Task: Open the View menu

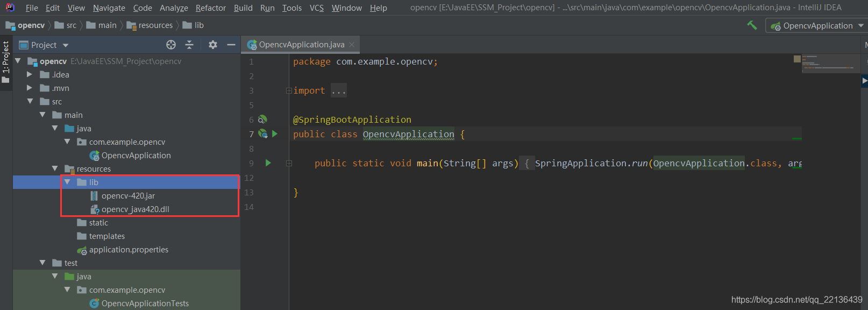Action: pyautogui.click(x=76, y=8)
